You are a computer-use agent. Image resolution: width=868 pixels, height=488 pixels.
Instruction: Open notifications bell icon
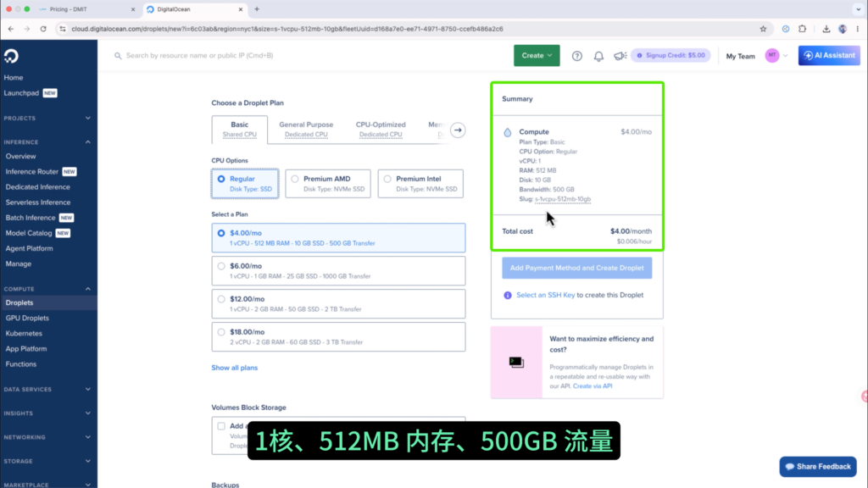(598, 56)
